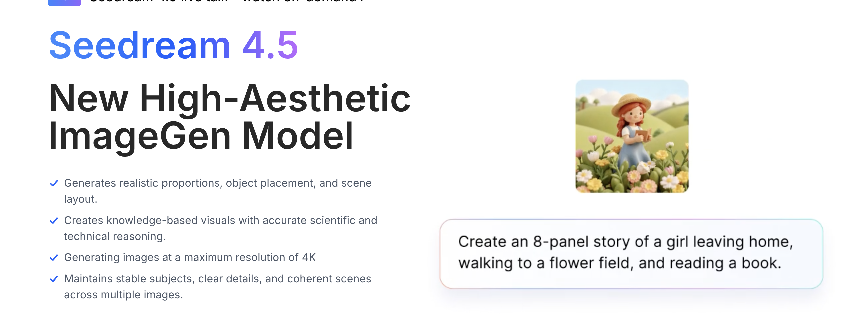Click the 'New High-Aesthetic' headline line
Image resolution: width=868 pixels, height=336 pixels.
229,98
